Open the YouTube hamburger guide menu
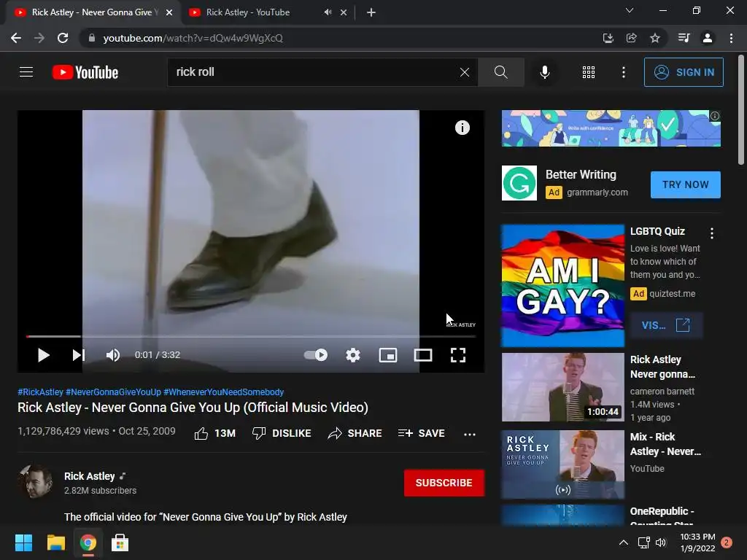Viewport: 747px width, 560px height. 26,72
